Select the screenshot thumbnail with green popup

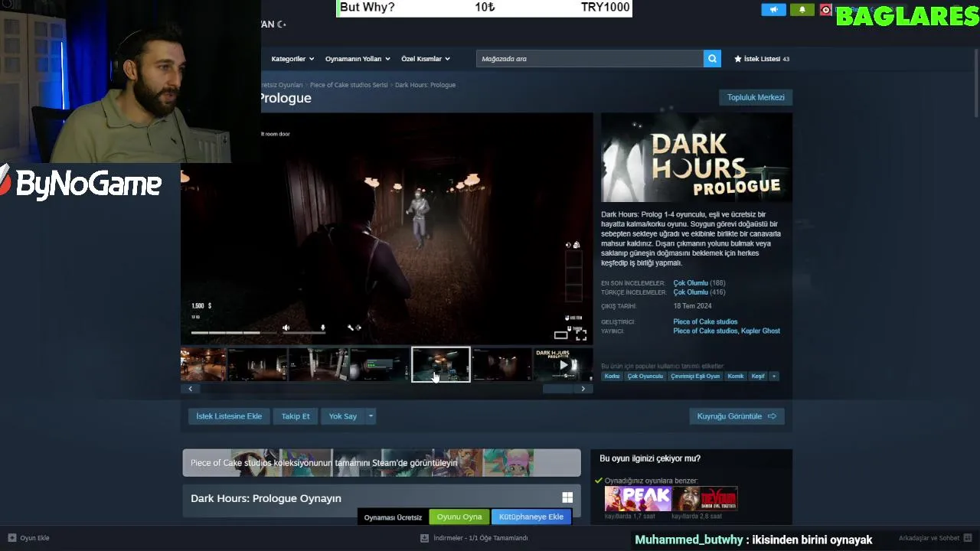pos(379,365)
